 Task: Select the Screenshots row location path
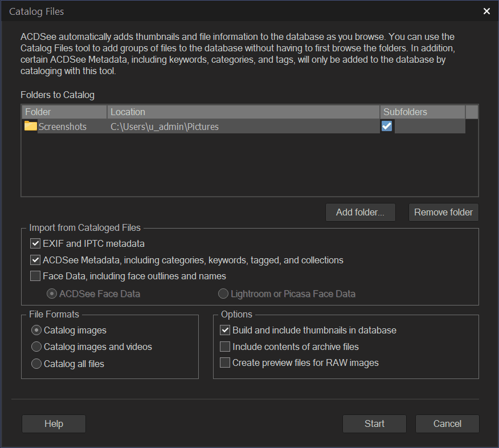165,127
